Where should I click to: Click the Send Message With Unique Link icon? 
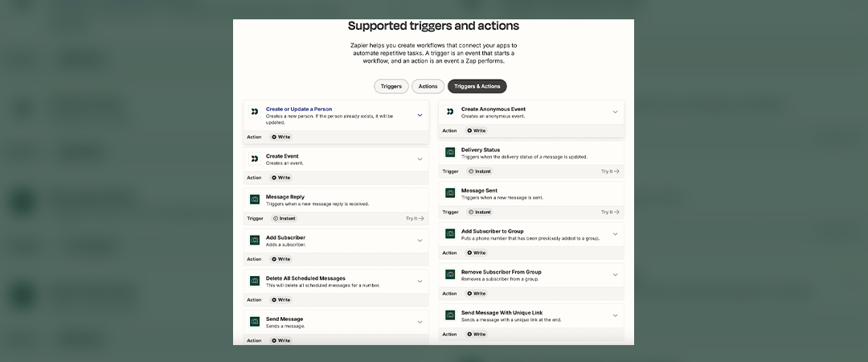[450, 315]
